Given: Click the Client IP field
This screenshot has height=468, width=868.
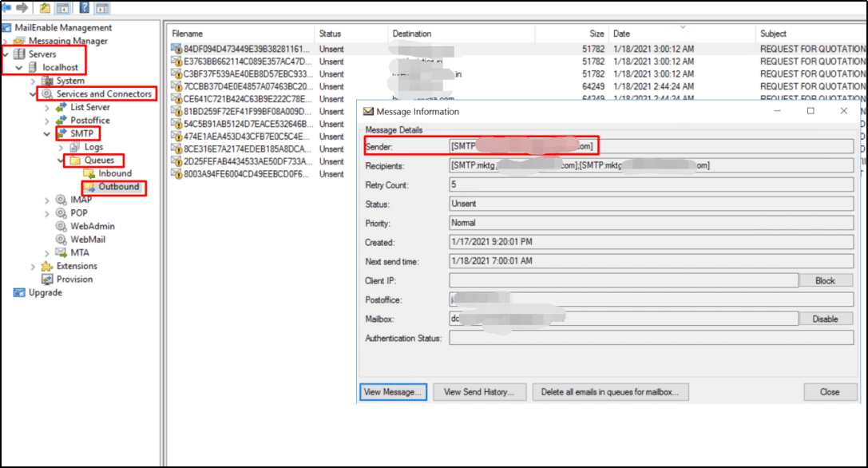Looking at the screenshot, I should pyautogui.click(x=624, y=280).
